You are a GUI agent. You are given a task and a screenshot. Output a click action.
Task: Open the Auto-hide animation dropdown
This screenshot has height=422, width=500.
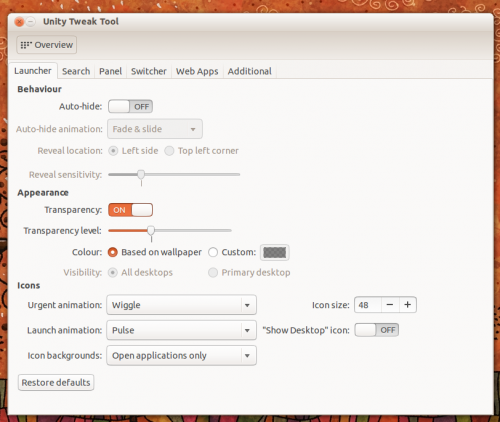pos(155,129)
